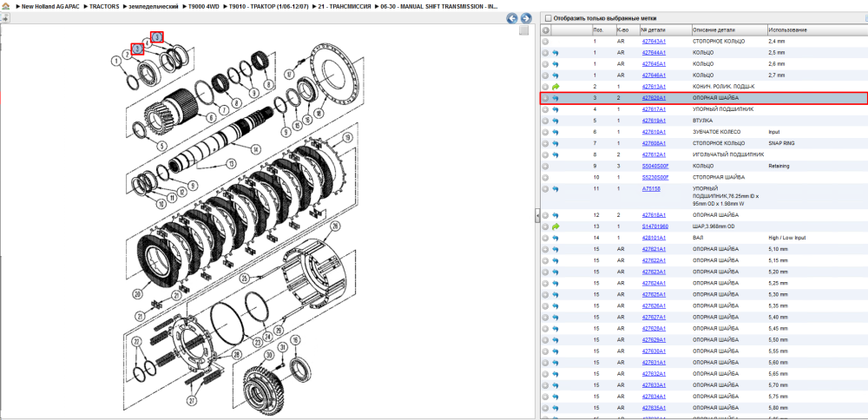The image size is (868, 420).
Task: Click blue arrow icon for part 428101A1
Action: point(556,238)
